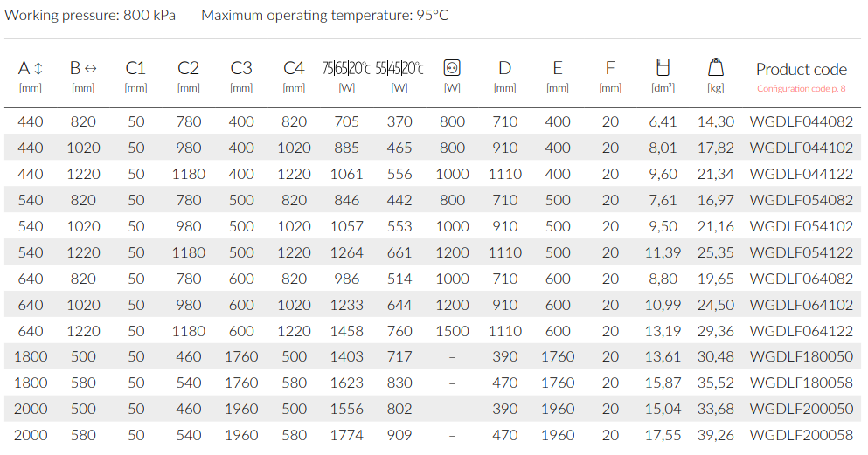Select the Product code column header
The image size is (868, 455).
click(801, 69)
